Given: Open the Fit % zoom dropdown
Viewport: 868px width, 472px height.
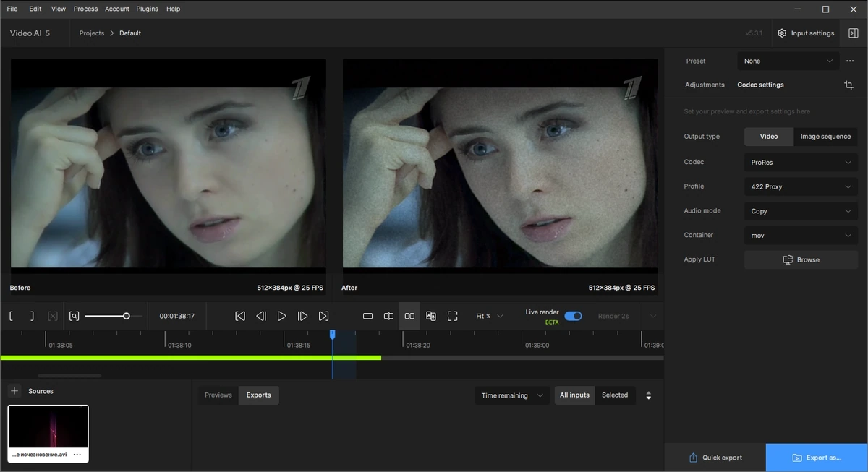Looking at the screenshot, I should tap(490, 316).
